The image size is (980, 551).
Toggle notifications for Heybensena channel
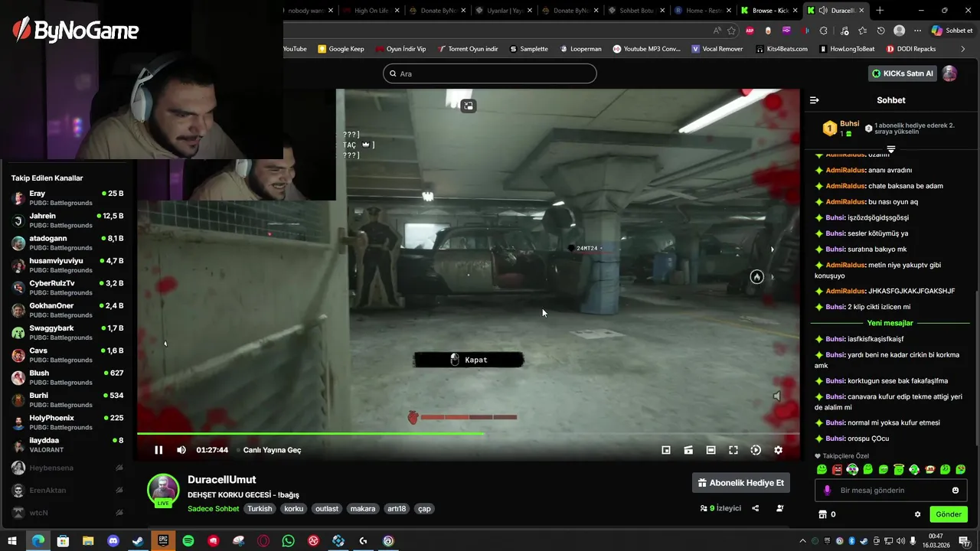[x=119, y=468]
